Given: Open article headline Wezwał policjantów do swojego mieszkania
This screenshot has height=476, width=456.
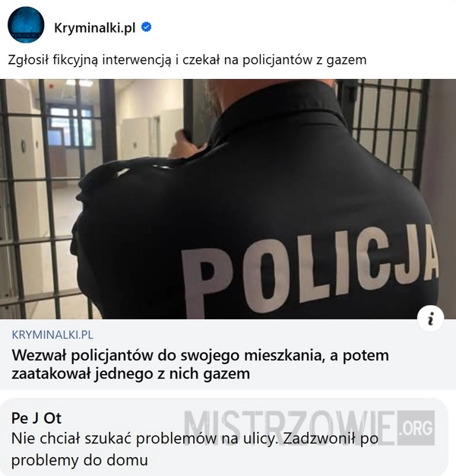Looking at the screenshot, I should (x=200, y=364).
